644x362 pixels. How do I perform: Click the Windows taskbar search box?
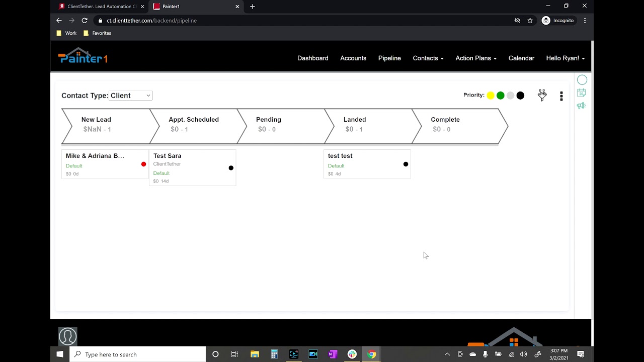tap(138, 354)
